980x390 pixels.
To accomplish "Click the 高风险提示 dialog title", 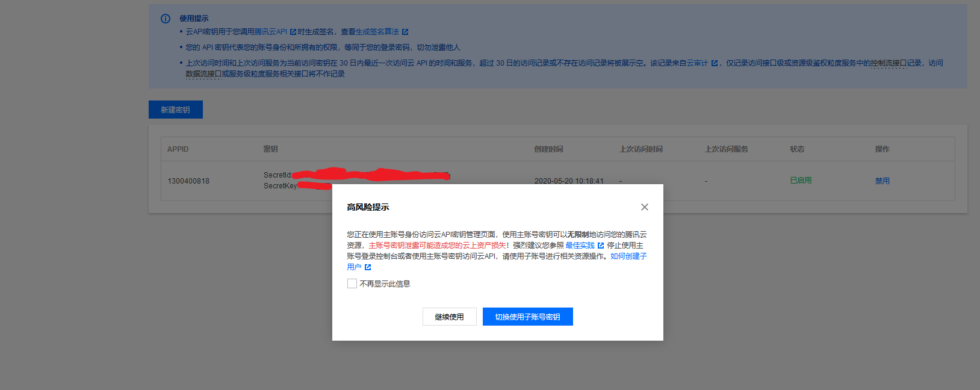I will [x=368, y=207].
